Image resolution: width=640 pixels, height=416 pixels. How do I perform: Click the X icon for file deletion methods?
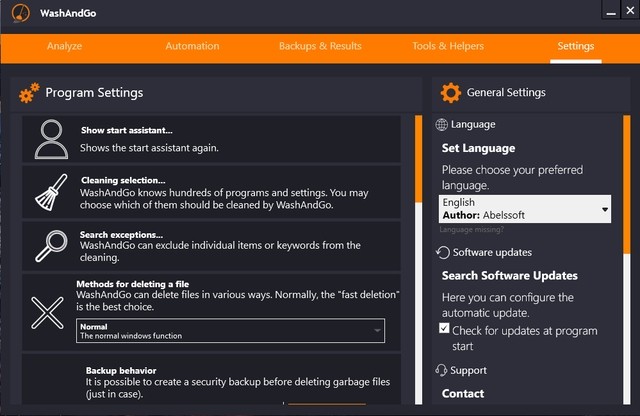pos(47,312)
